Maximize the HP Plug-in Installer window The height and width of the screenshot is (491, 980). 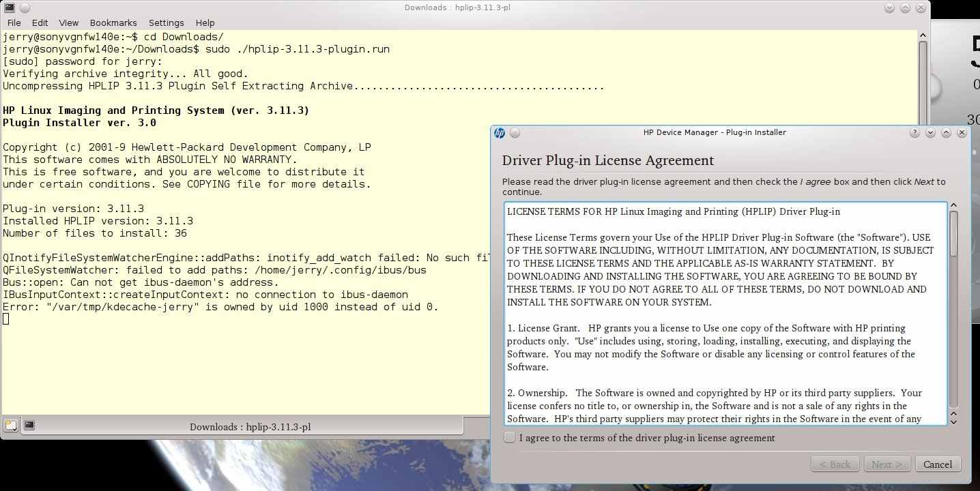click(x=946, y=133)
